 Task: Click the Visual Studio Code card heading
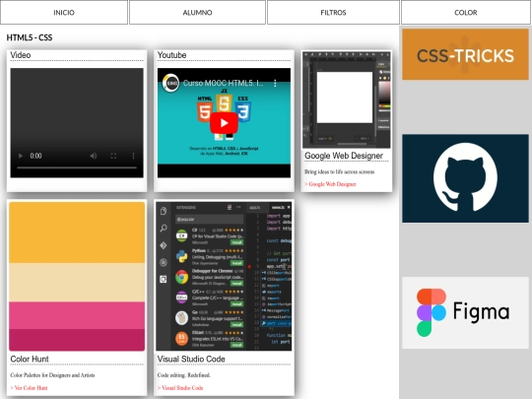click(191, 359)
